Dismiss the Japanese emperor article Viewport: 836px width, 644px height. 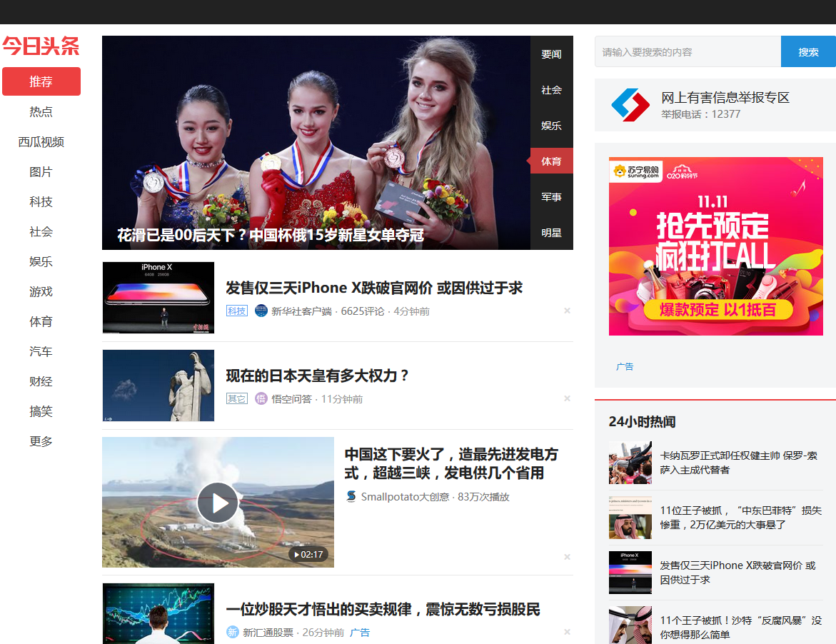pyautogui.click(x=568, y=399)
